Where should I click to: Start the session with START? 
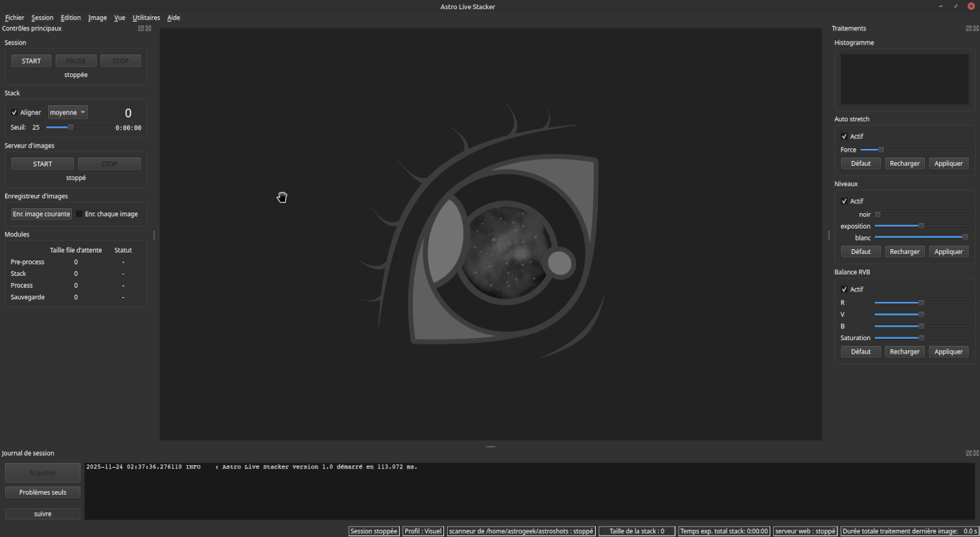tap(30, 61)
